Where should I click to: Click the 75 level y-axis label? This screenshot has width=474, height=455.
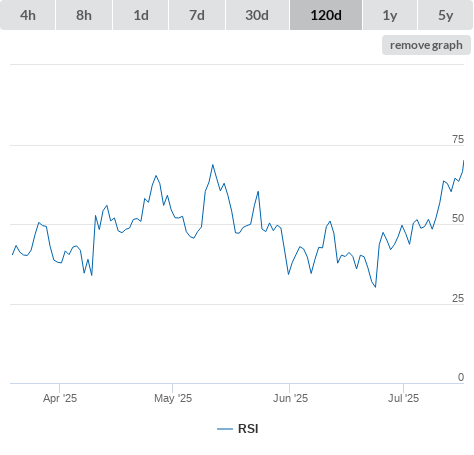coord(458,139)
